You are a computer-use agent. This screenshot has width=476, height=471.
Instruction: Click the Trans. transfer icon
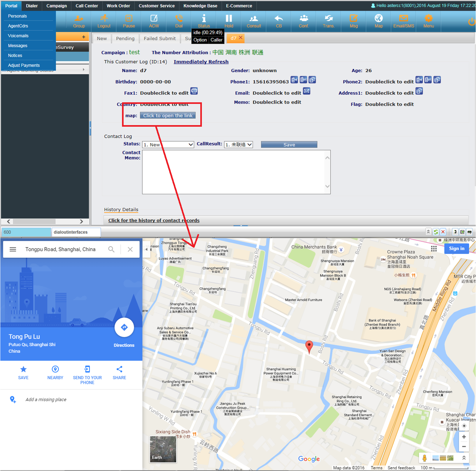[x=329, y=21]
